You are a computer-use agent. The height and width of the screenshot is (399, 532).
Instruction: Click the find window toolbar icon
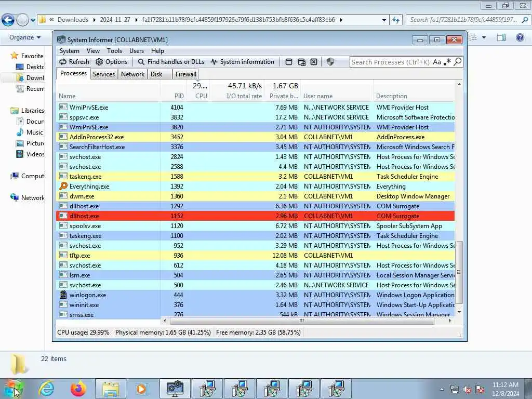pyautogui.click(x=289, y=62)
